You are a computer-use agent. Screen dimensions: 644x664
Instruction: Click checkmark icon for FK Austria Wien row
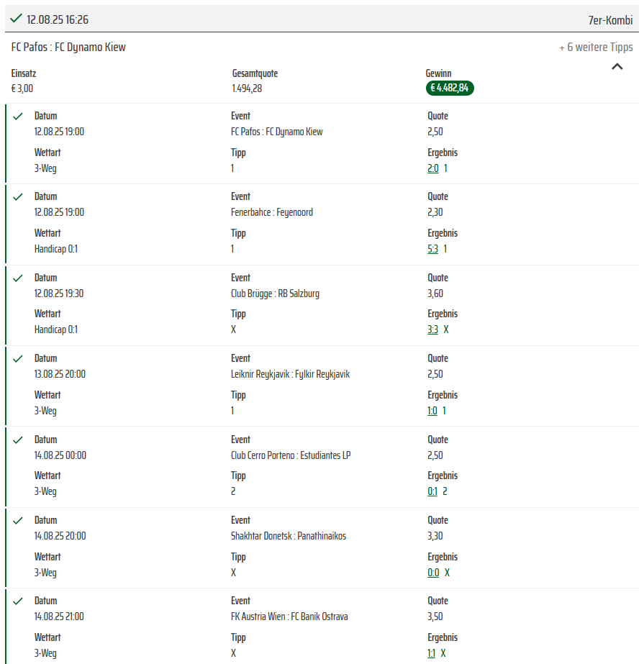(18, 601)
